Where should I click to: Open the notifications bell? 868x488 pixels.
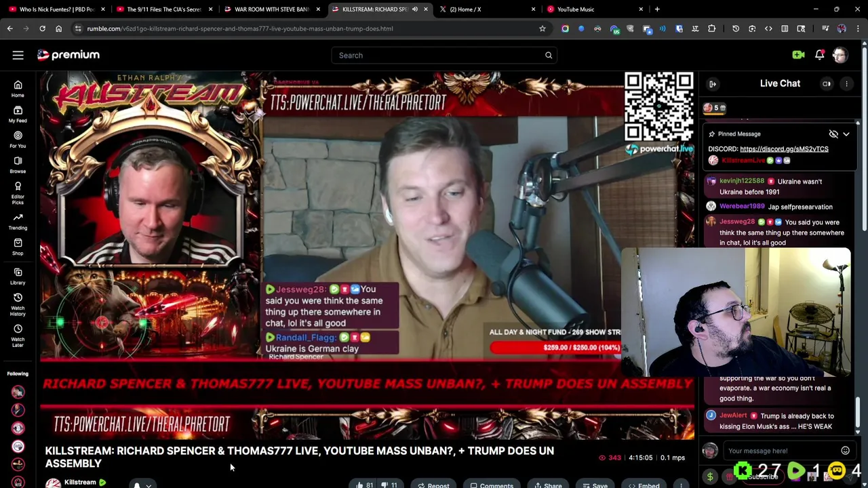(x=819, y=55)
